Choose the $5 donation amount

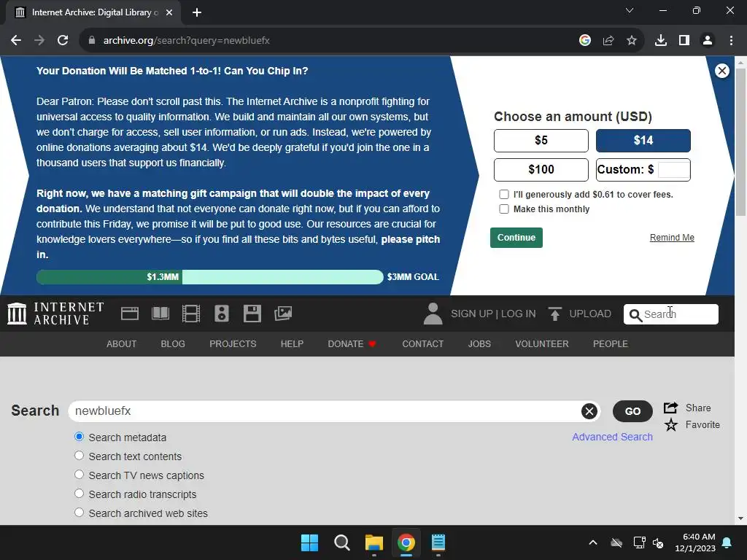541,141
